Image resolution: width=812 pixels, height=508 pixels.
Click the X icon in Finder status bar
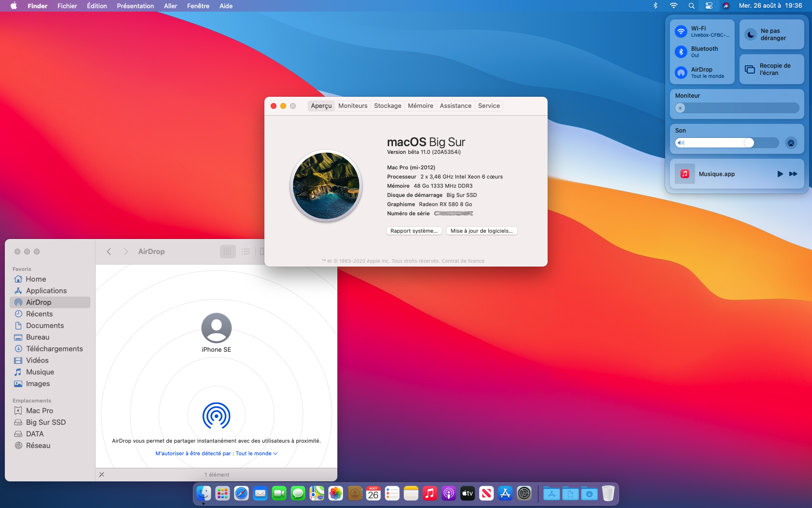tap(101, 475)
